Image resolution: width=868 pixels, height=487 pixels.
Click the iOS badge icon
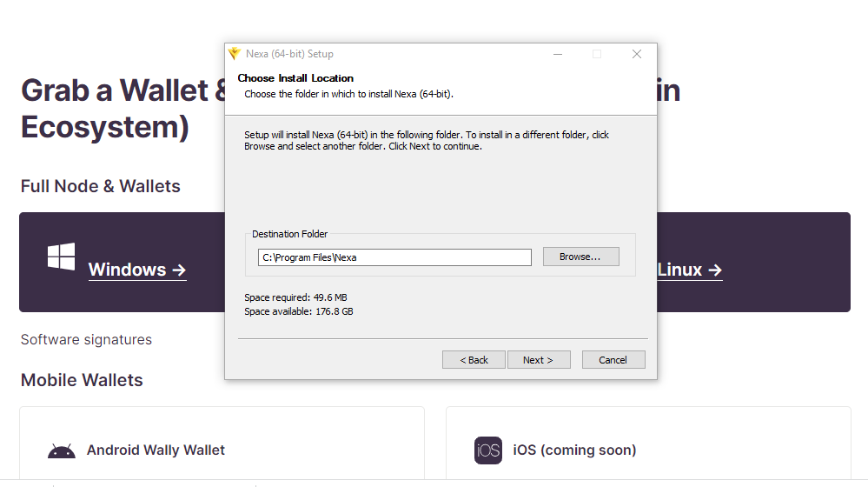tap(488, 450)
